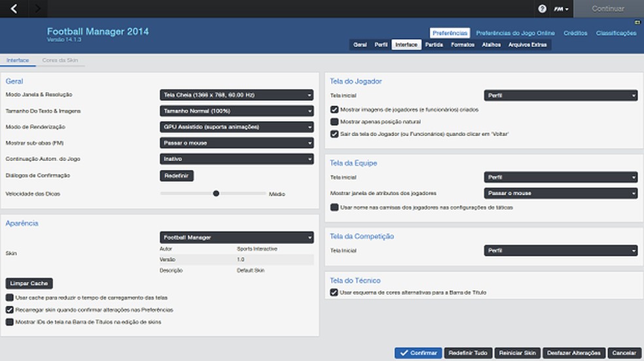This screenshot has height=361, width=644.
Task: Click the Redefinir Tudo button
Action: [x=468, y=352]
